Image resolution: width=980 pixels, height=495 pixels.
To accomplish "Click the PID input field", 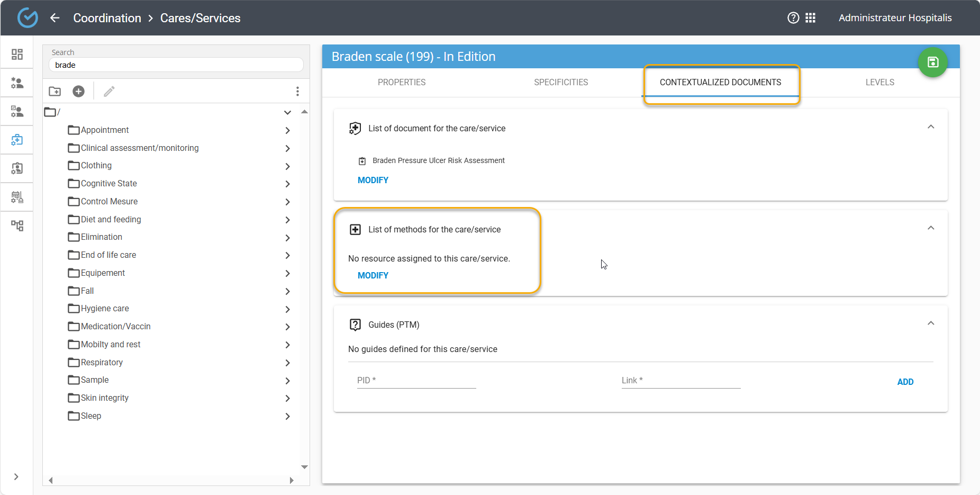I will tap(416, 381).
